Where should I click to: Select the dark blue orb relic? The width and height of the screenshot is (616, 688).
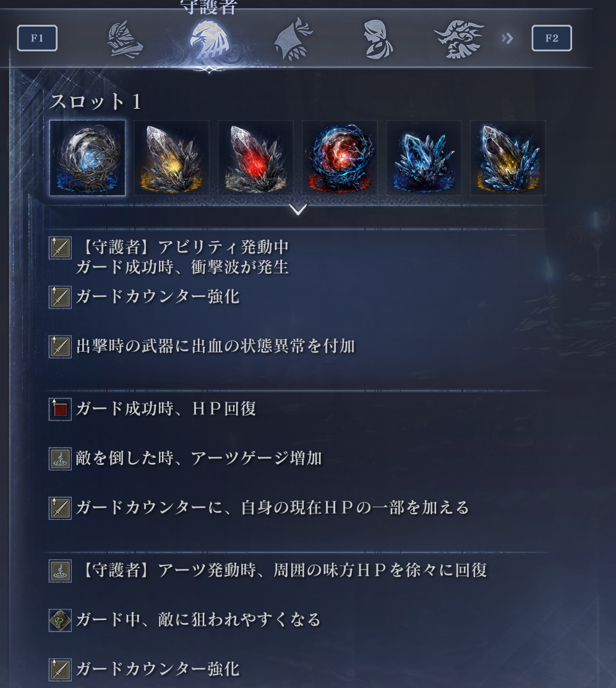(x=87, y=158)
